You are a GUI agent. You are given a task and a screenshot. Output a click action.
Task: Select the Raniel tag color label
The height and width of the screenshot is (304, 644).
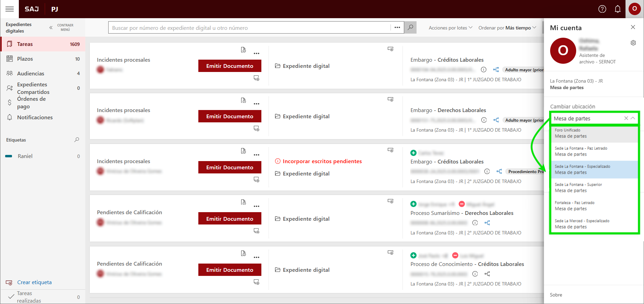pyautogui.click(x=25, y=156)
